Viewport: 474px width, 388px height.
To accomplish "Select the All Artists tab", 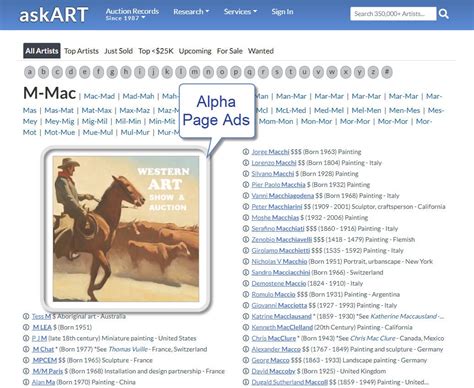I will [42, 51].
